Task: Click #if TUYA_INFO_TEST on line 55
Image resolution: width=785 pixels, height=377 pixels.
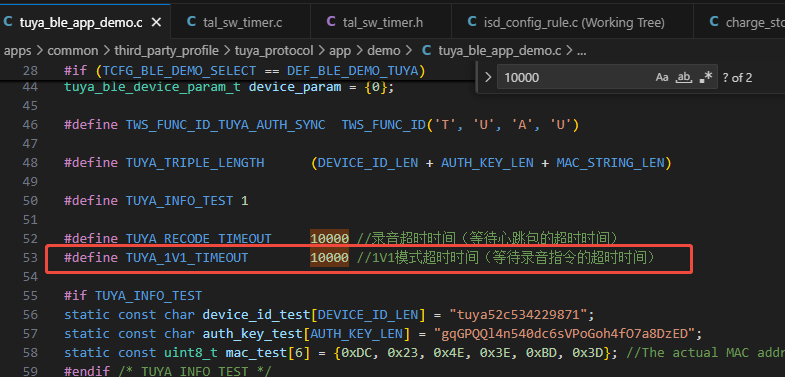Action: (x=133, y=295)
